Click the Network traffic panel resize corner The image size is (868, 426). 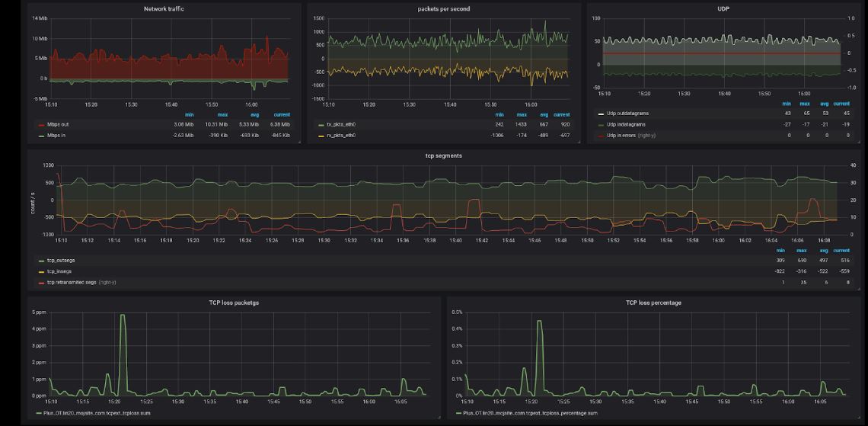(x=299, y=142)
